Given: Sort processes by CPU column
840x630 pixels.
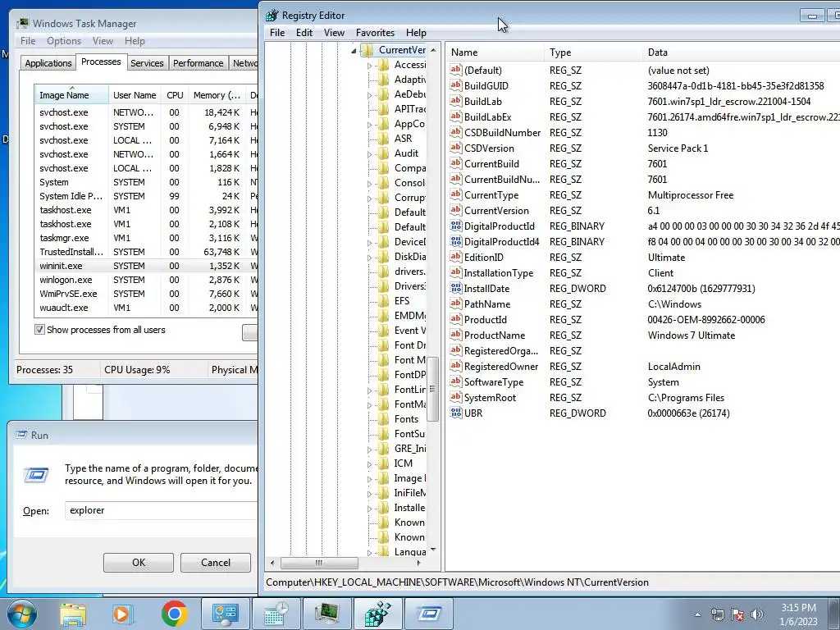Looking at the screenshot, I should pyautogui.click(x=175, y=95).
